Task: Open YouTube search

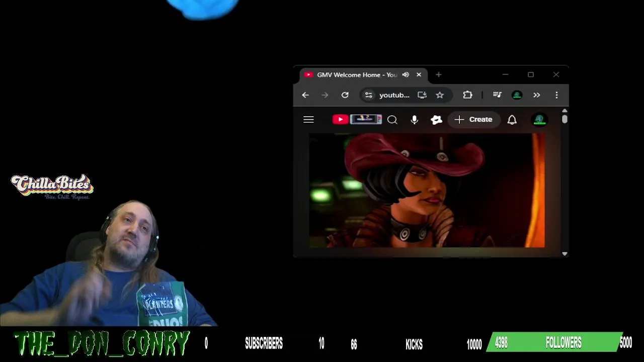Action: [392, 120]
